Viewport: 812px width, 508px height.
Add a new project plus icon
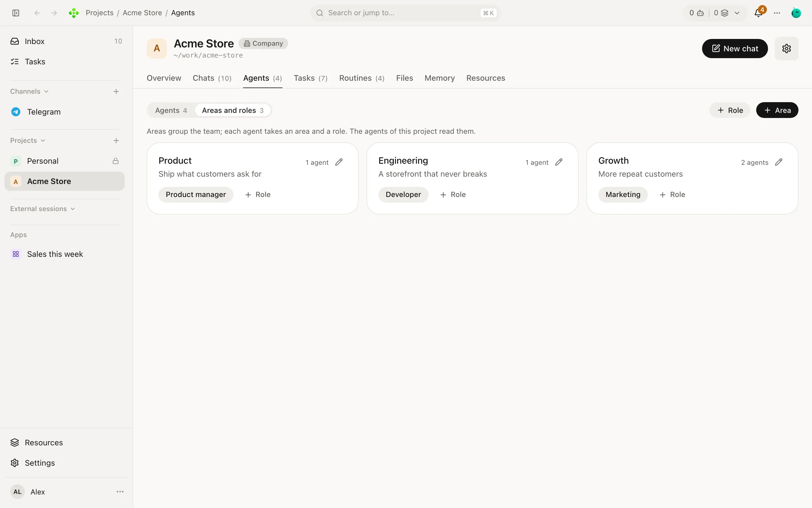pyautogui.click(x=116, y=141)
